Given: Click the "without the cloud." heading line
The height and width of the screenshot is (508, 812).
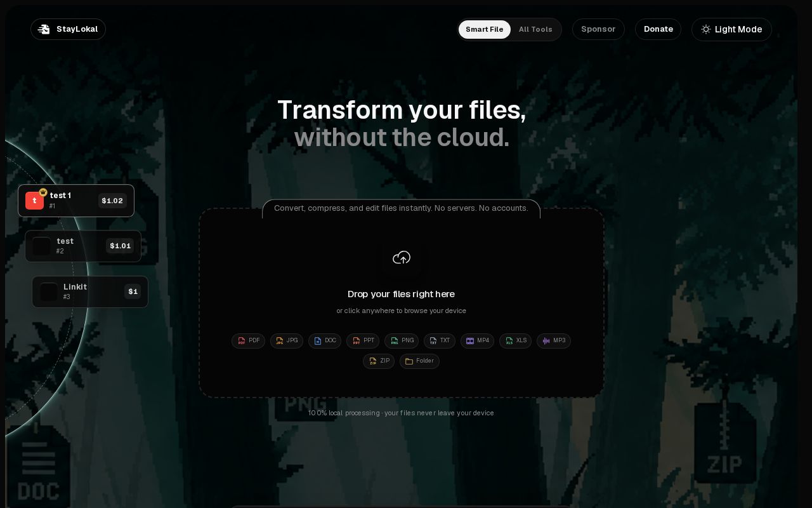Looking at the screenshot, I should pos(402,137).
